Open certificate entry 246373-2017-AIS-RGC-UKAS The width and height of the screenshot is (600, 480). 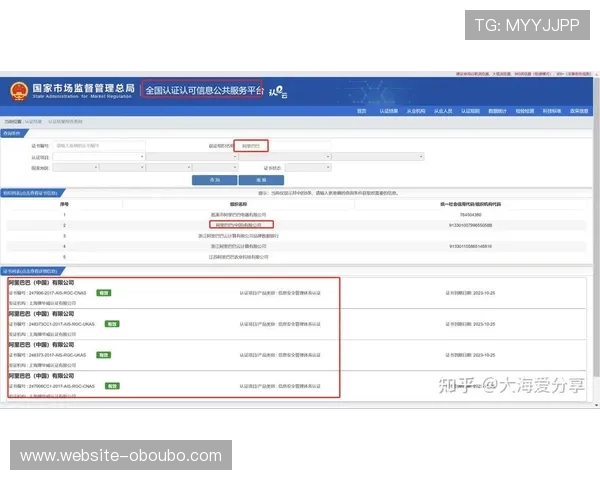click(297, 355)
